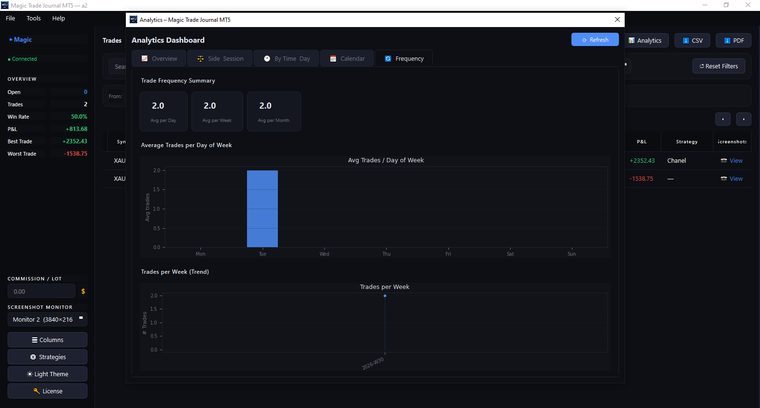The width and height of the screenshot is (760, 408).
Task: Switch to the Side Session tab
Action: [x=220, y=59]
